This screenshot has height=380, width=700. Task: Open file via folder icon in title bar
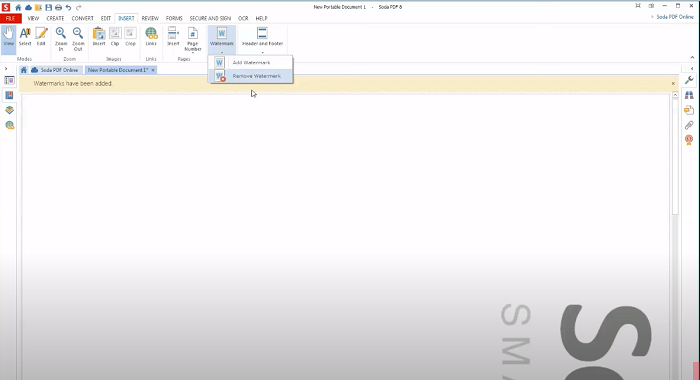[x=38, y=7]
